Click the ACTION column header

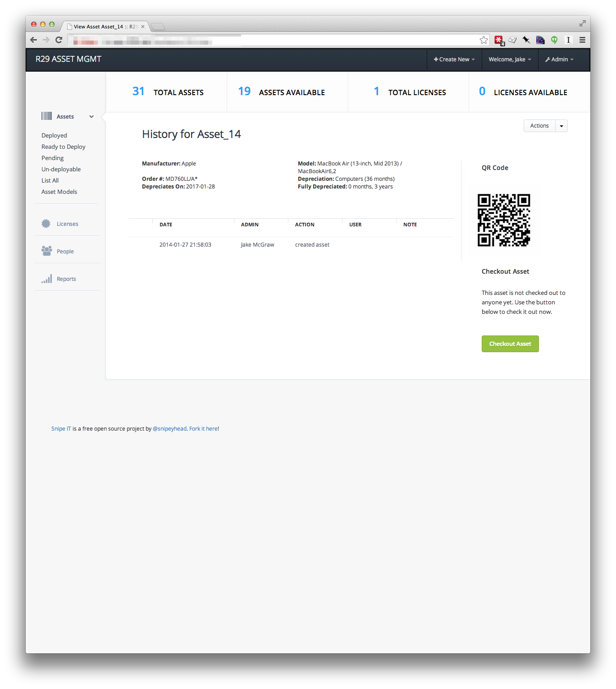[305, 225]
